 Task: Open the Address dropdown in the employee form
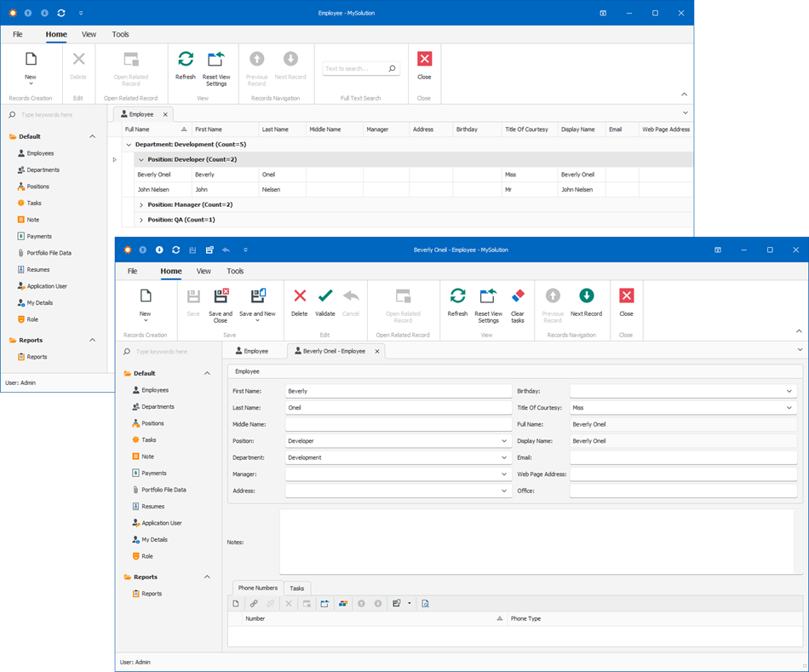coord(504,491)
